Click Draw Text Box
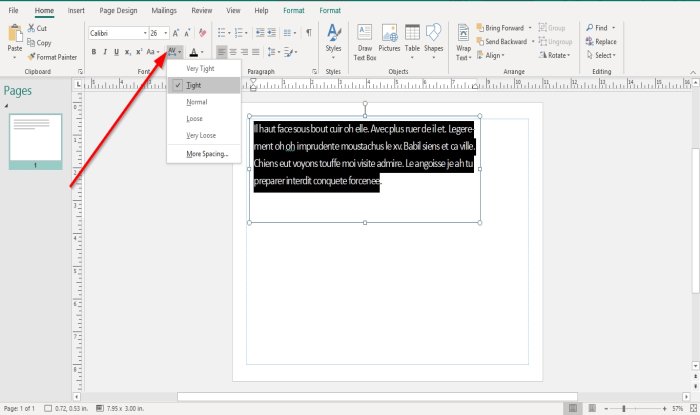The width and height of the screenshot is (700, 415). 365,42
